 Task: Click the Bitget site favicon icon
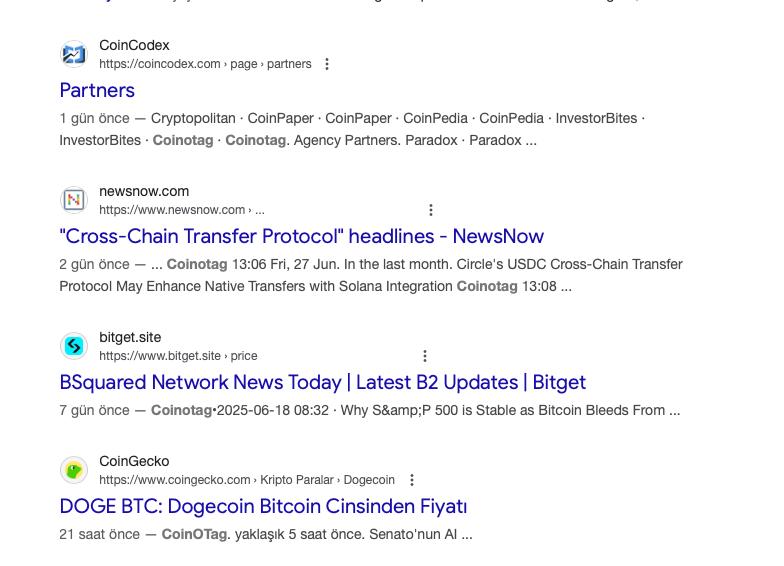click(x=74, y=346)
